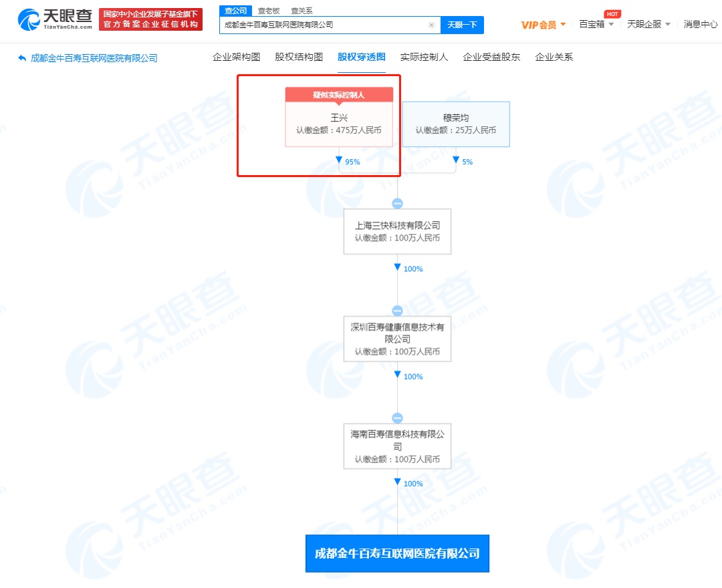This screenshot has height=588, width=722.
Task: Click the 疑似实际控制人 tag above 王兴
Action: 339,95
